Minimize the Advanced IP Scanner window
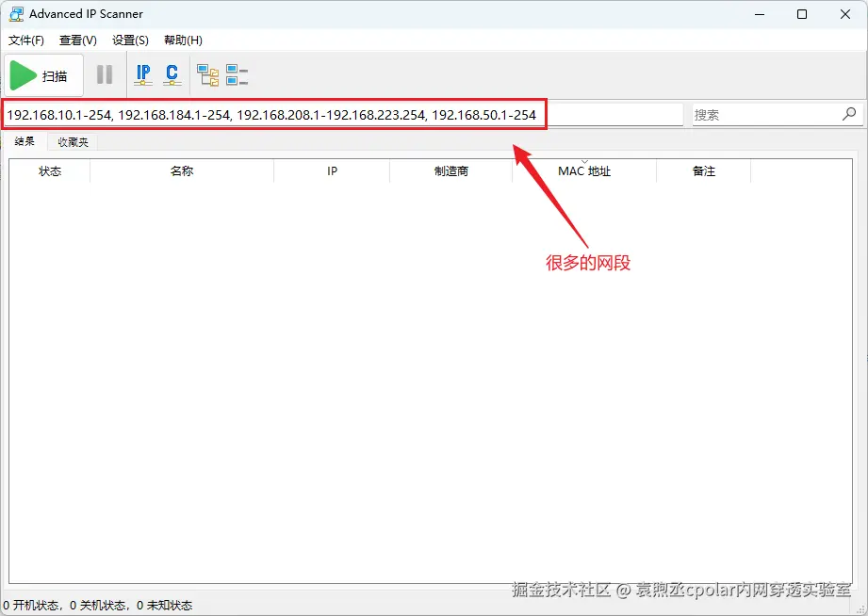The height and width of the screenshot is (616, 868). click(x=760, y=14)
